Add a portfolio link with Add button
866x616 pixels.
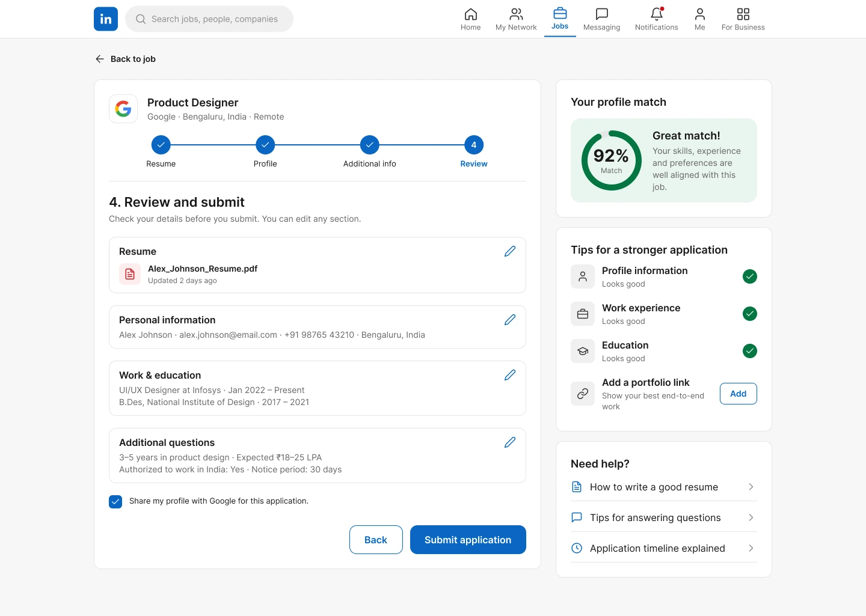[739, 394]
